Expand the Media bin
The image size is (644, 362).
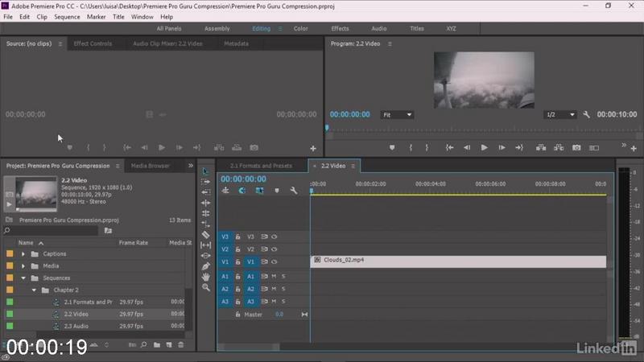[23, 266]
